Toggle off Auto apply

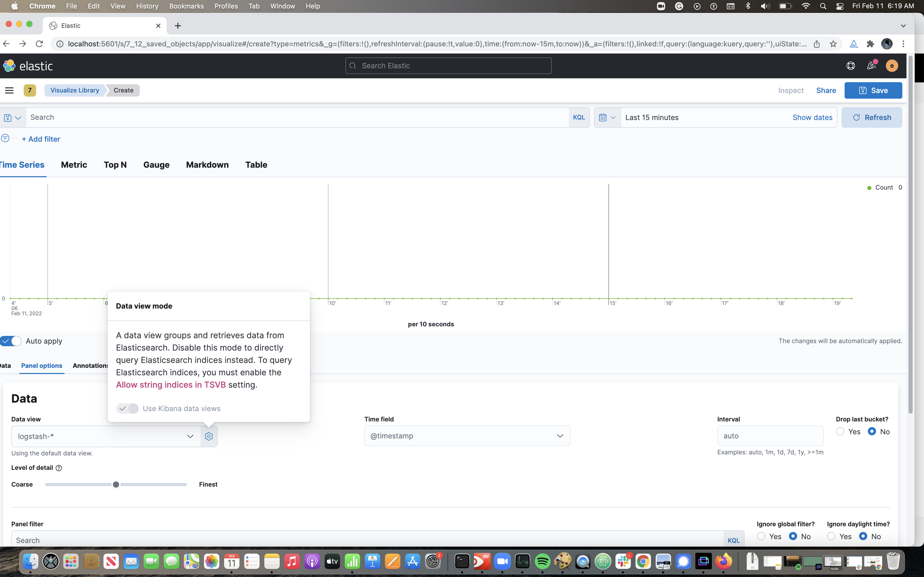11,341
